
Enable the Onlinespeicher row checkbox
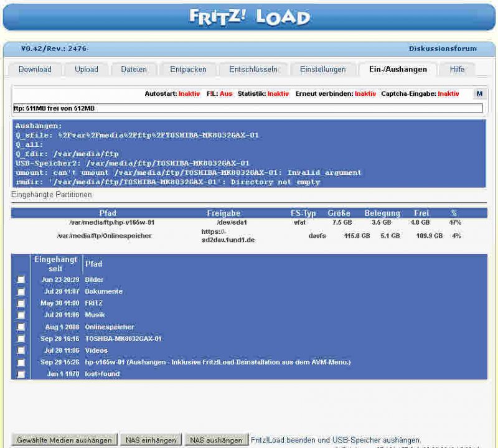click(21, 327)
